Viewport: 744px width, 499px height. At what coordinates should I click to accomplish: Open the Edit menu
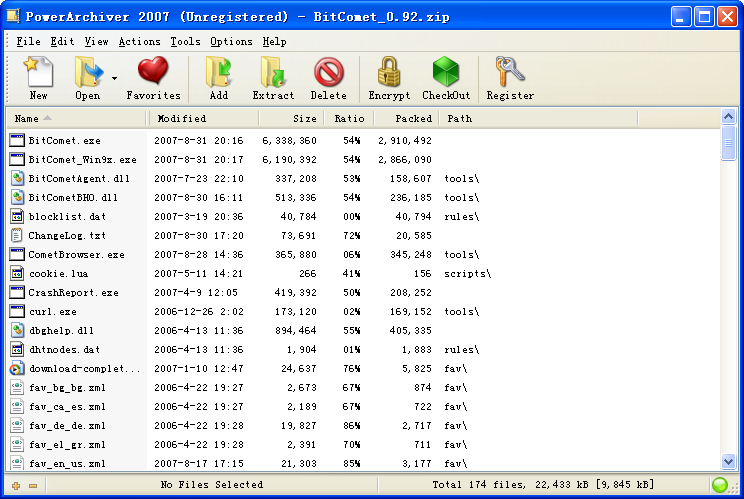pyautogui.click(x=62, y=42)
